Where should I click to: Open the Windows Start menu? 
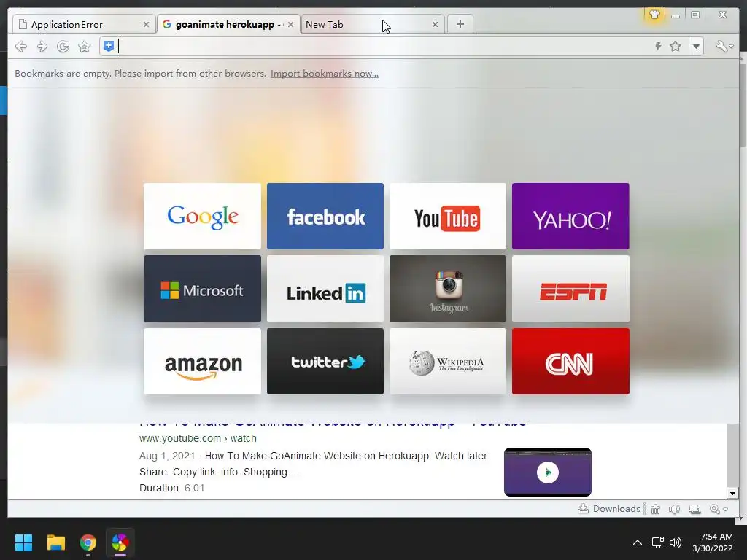click(x=23, y=542)
